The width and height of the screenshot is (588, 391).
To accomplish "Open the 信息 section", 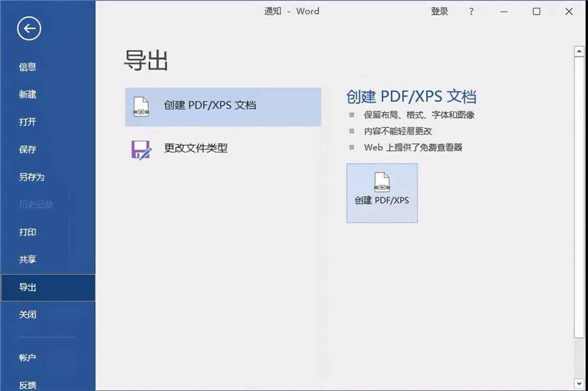I will click(27, 67).
